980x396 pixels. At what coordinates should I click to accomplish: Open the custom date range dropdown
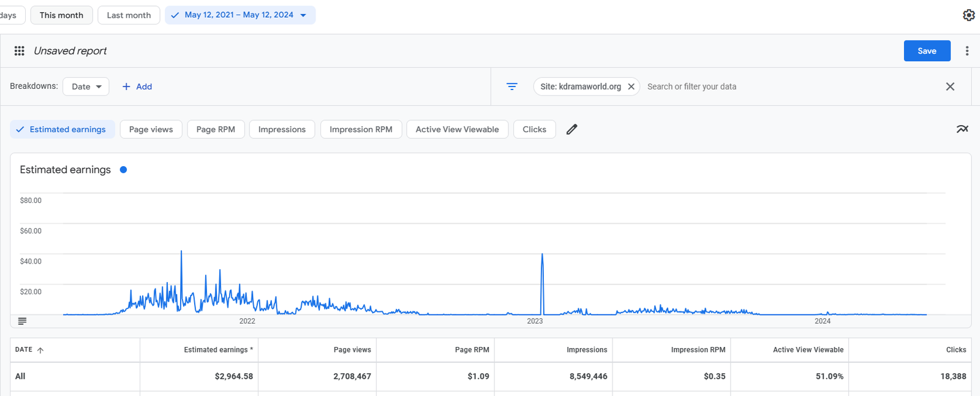pos(240,15)
